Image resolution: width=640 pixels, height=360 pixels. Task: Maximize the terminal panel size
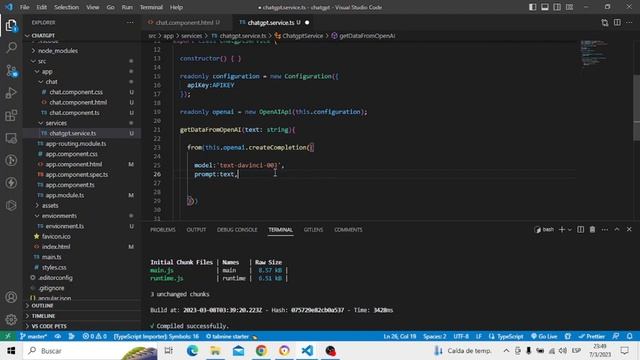click(617, 230)
